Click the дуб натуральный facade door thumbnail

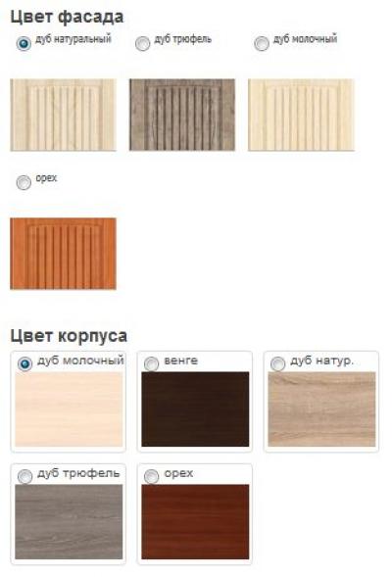point(64,115)
